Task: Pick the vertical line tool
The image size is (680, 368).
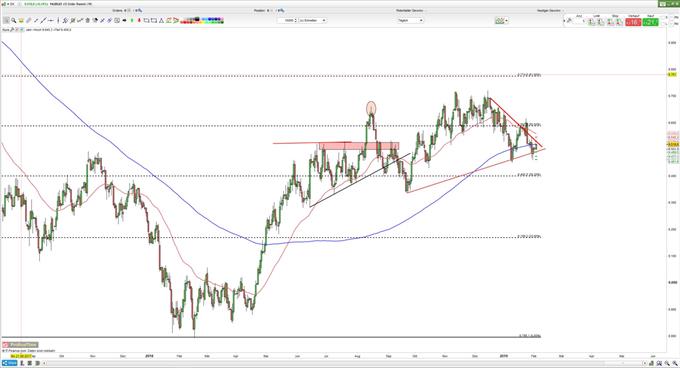Action: [58, 20]
